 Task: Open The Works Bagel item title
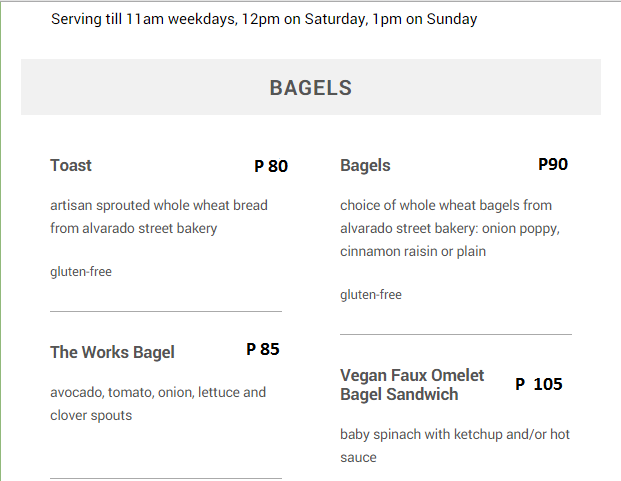point(112,352)
